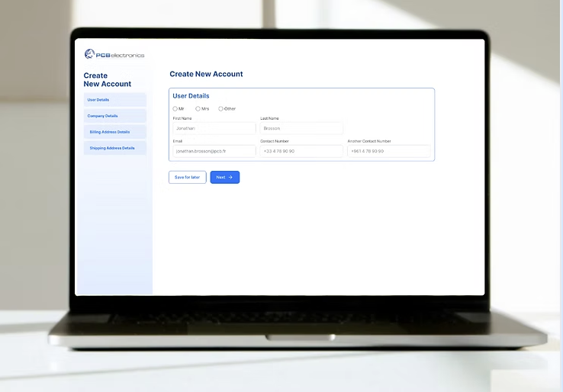Image resolution: width=563 pixels, height=392 pixels.
Task: Open the Company Details step
Action: tap(115, 116)
